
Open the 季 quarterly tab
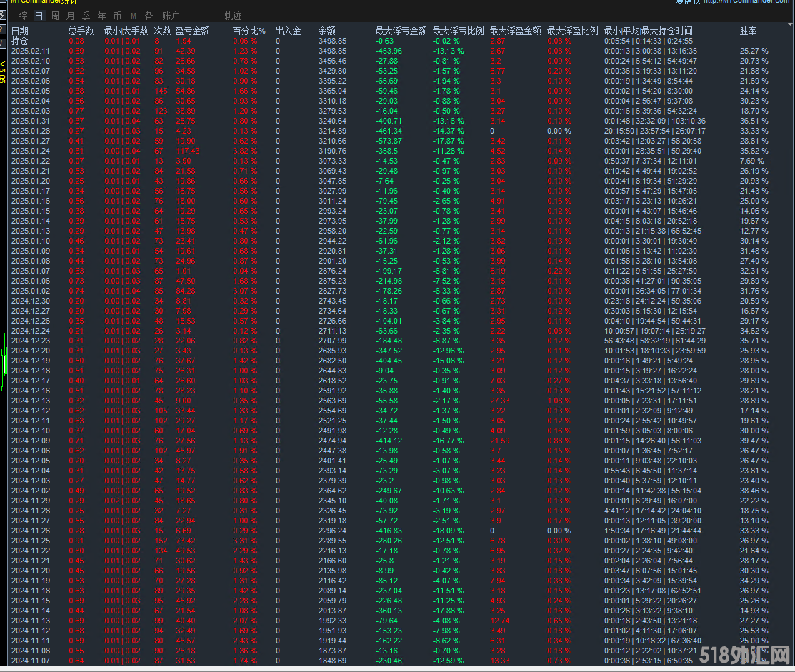86,16
